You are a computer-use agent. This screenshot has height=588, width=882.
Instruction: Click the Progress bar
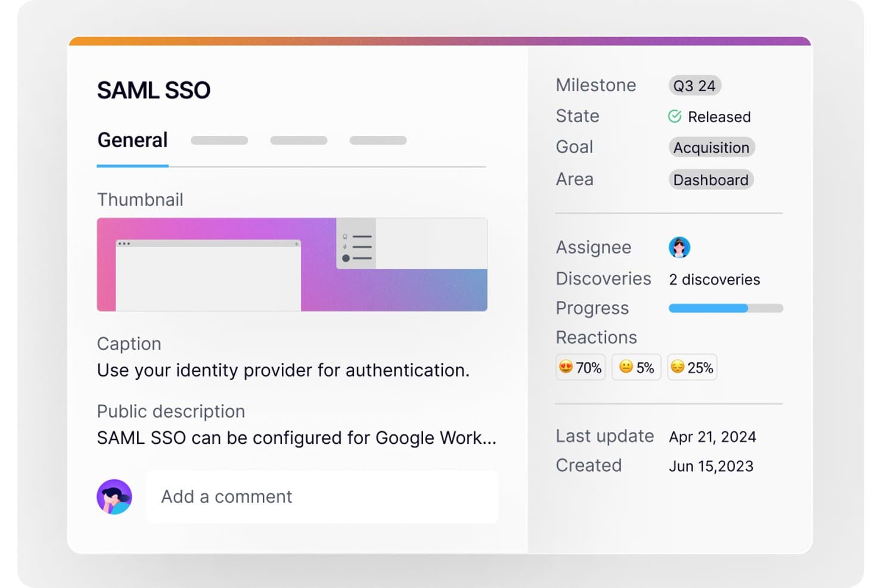click(726, 308)
